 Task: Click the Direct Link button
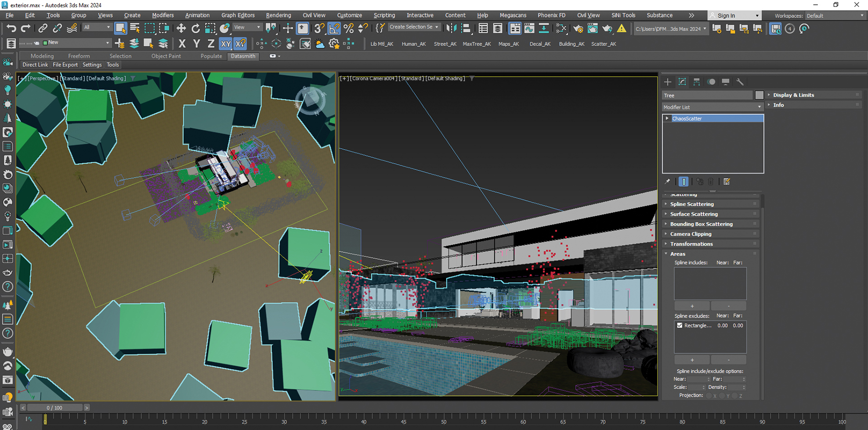(35, 65)
